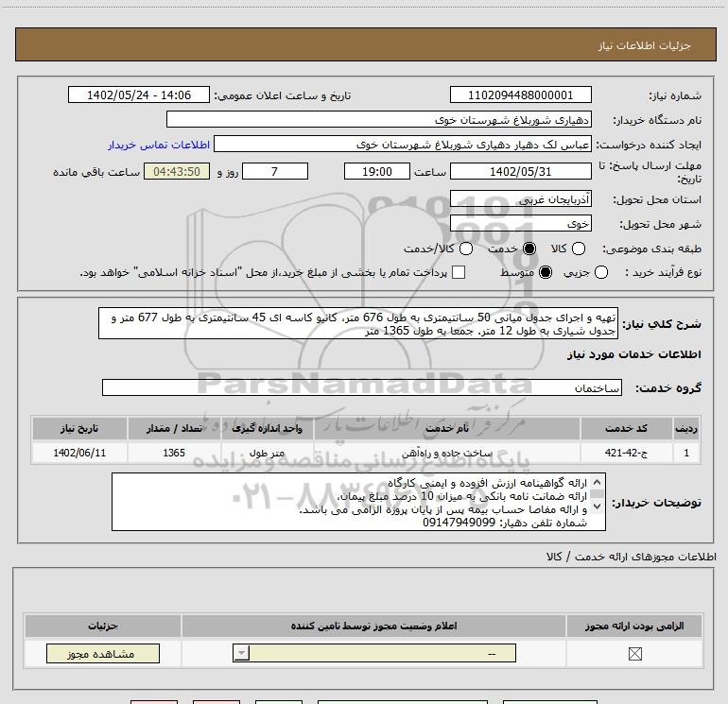
Task: Click service name cell ساخت جاده و راه‌آهن
Action: 446,453
